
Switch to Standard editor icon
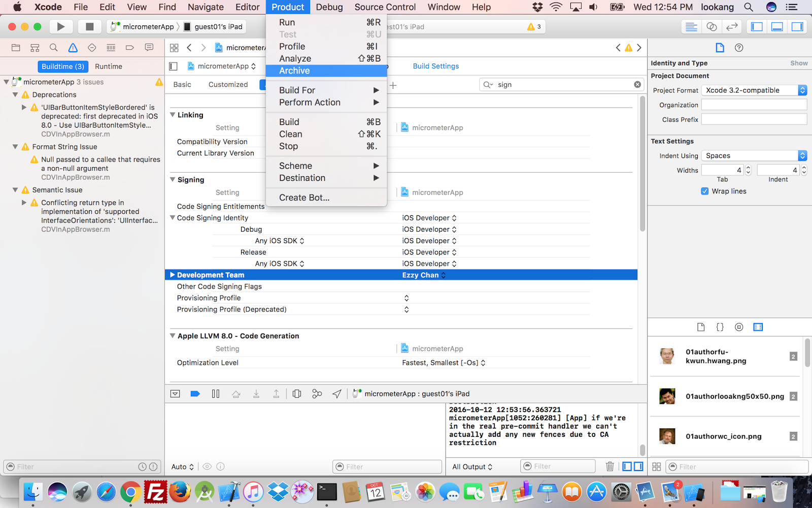691,27
